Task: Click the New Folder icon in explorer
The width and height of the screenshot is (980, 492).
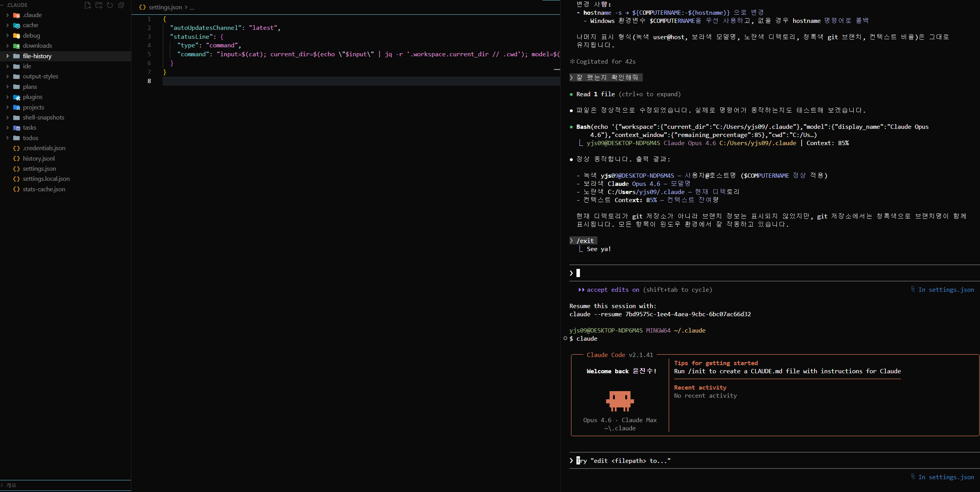Action: click(x=99, y=5)
